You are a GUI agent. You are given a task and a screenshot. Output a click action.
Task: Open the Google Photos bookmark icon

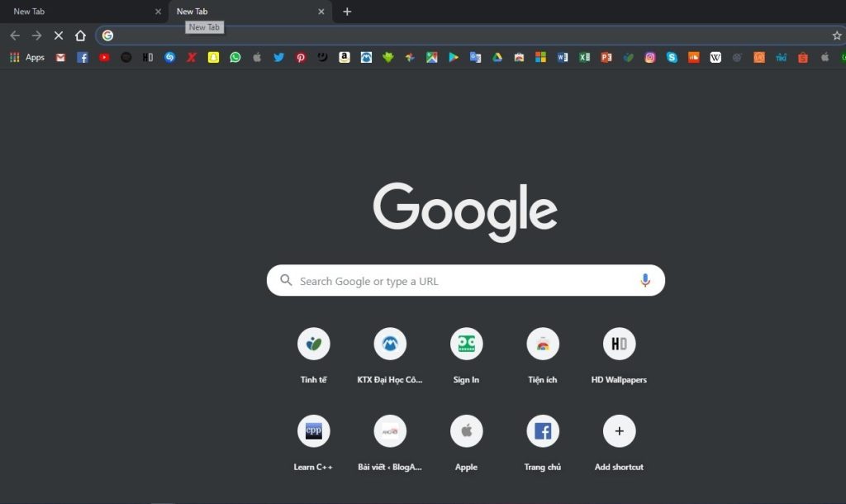pos(410,57)
